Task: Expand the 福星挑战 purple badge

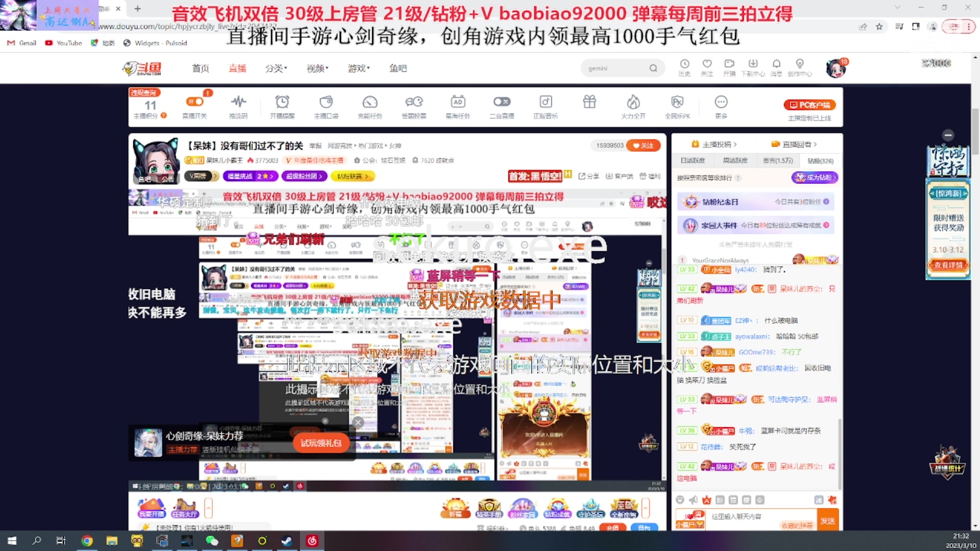Action: coord(250,176)
